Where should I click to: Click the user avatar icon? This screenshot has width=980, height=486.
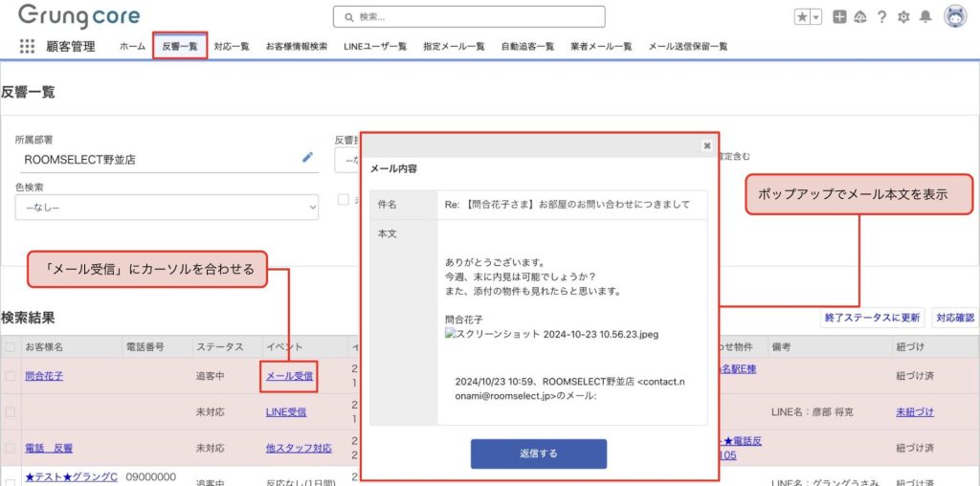tap(955, 16)
